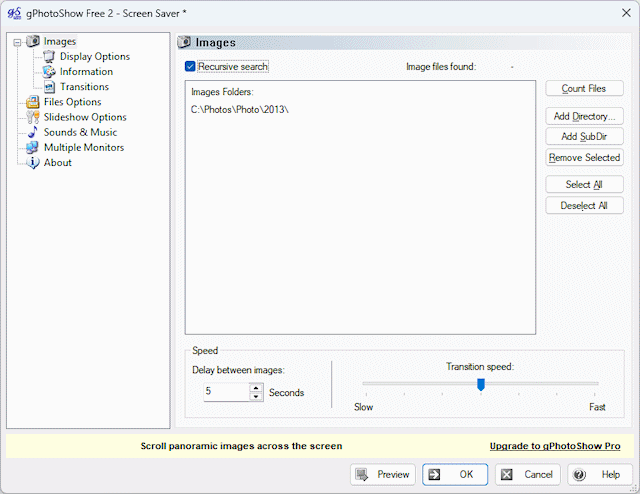Toggle the Recursive search checkbox
640x494 pixels.
coord(190,66)
